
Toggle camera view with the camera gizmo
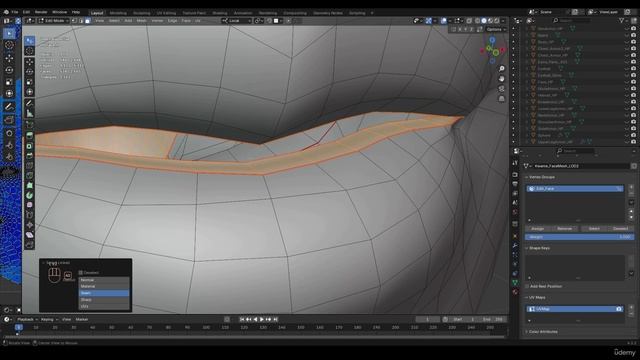(x=502, y=89)
